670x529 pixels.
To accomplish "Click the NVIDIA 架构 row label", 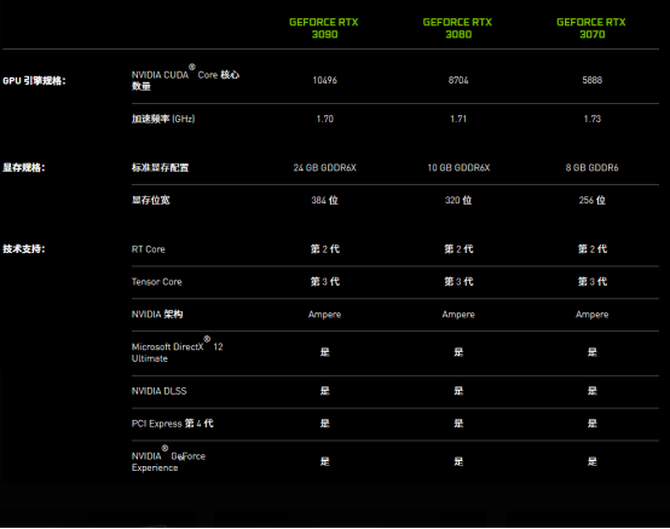I will (x=157, y=315).
